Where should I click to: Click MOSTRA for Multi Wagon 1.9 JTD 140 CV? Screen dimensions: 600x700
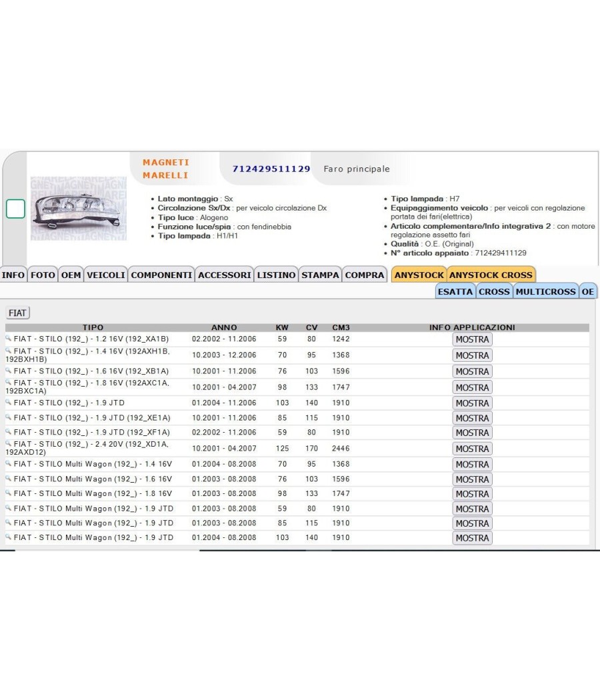pyautogui.click(x=472, y=538)
